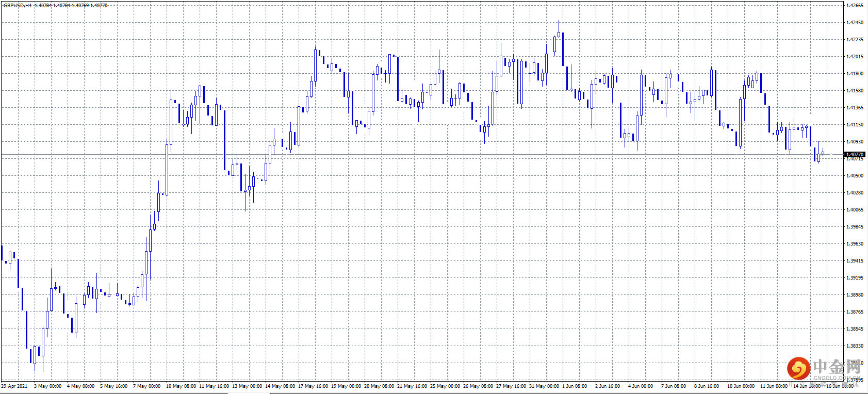Select the 25 May 00:00 time label
Viewport: 868px width, 394px height.
(x=445, y=386)
